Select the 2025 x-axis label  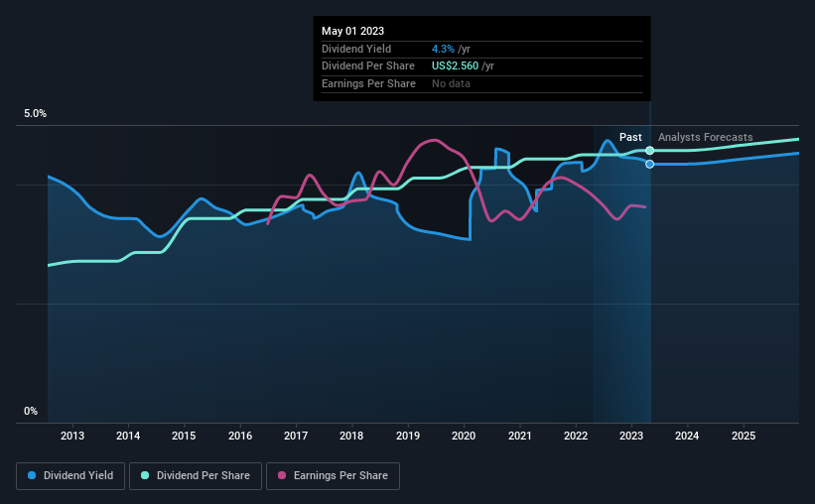744,436
